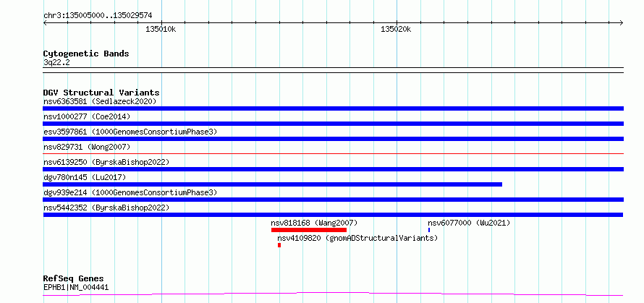Click the small red mark of nsv4109820
This screenshot has width=644, height=303.
click(279, 245)
